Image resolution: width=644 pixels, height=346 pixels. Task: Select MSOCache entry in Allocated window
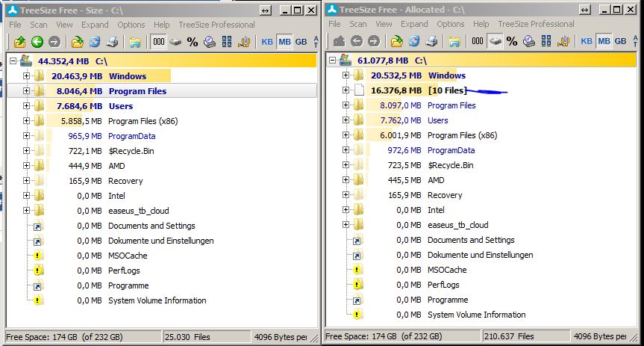pyautogui.click(x=447, y=270)
